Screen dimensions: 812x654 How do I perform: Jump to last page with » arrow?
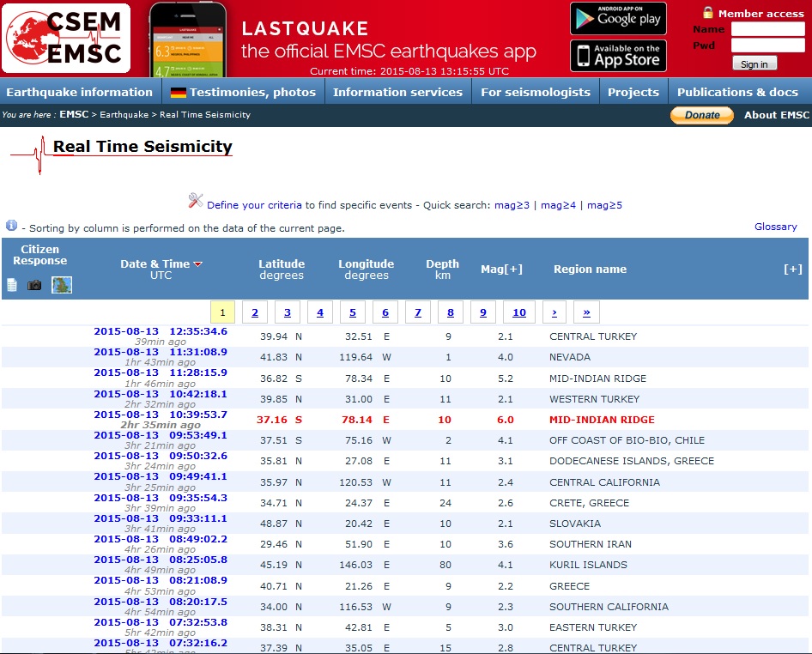click(x=586, y=312)
